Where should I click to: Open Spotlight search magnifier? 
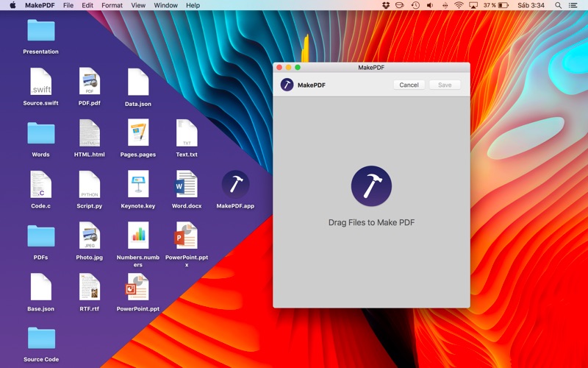click(x=558, y=5)
